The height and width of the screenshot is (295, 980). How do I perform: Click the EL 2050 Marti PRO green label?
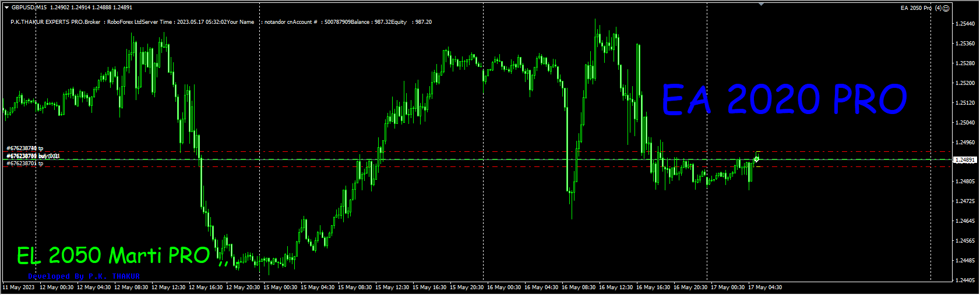pos(114,255)
